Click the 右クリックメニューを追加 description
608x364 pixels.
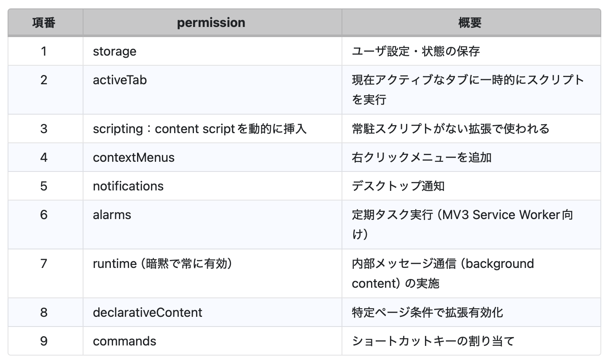click(422, 158)
